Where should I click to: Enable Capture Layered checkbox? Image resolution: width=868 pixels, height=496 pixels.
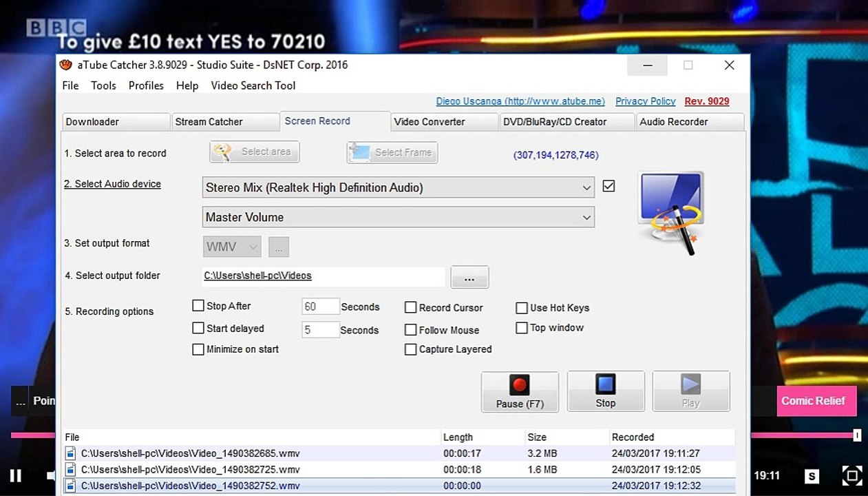(411, 349)
